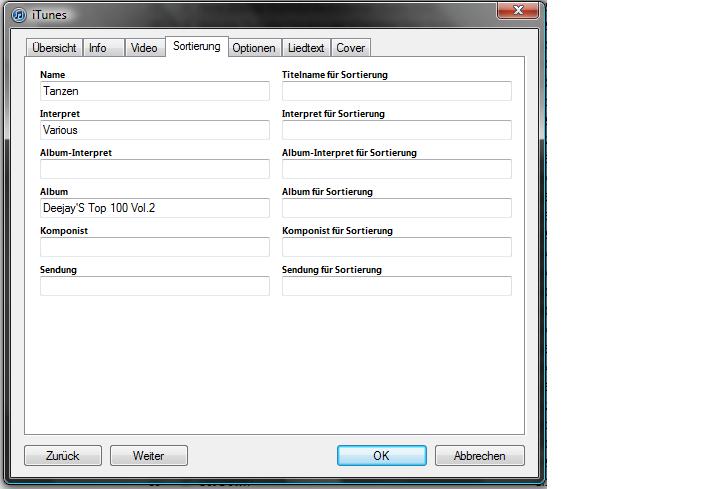Click the Komponist label
This screenshot has width=720, height=489.
64,230
